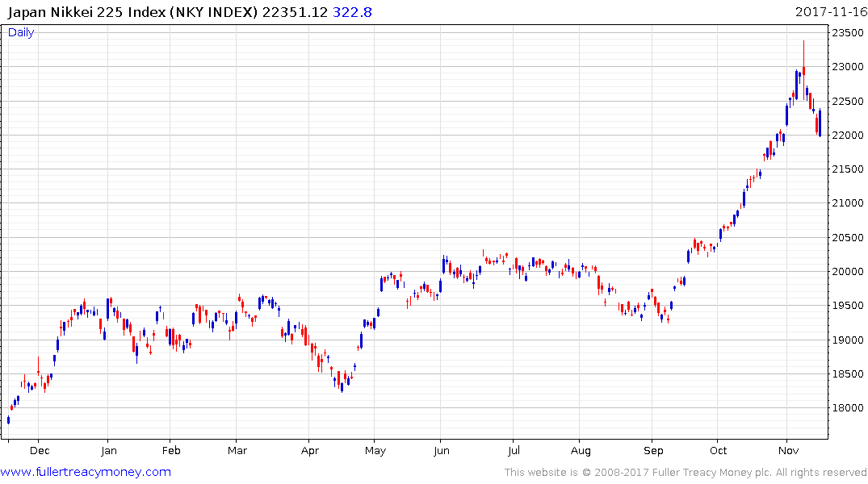Click the 18500 price axis label

(848, 374)
